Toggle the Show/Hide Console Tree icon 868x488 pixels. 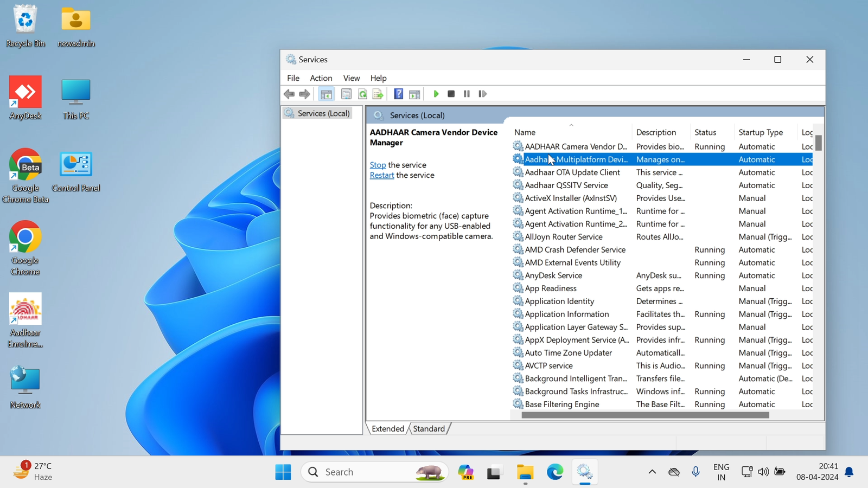pos(326,94)
